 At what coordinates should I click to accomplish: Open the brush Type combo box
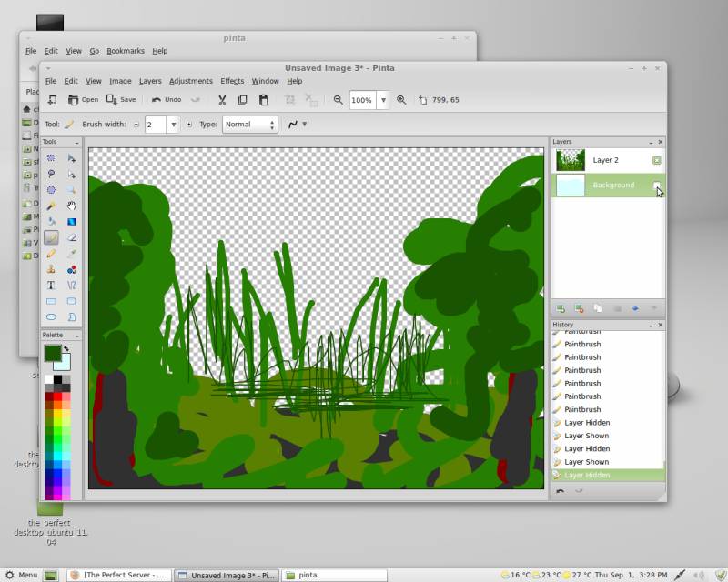[250, 125]
